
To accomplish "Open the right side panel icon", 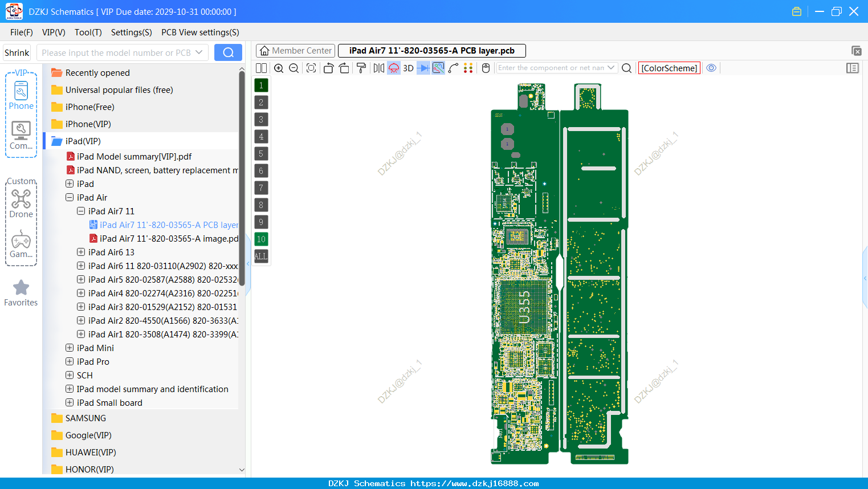I will (853, 68).
